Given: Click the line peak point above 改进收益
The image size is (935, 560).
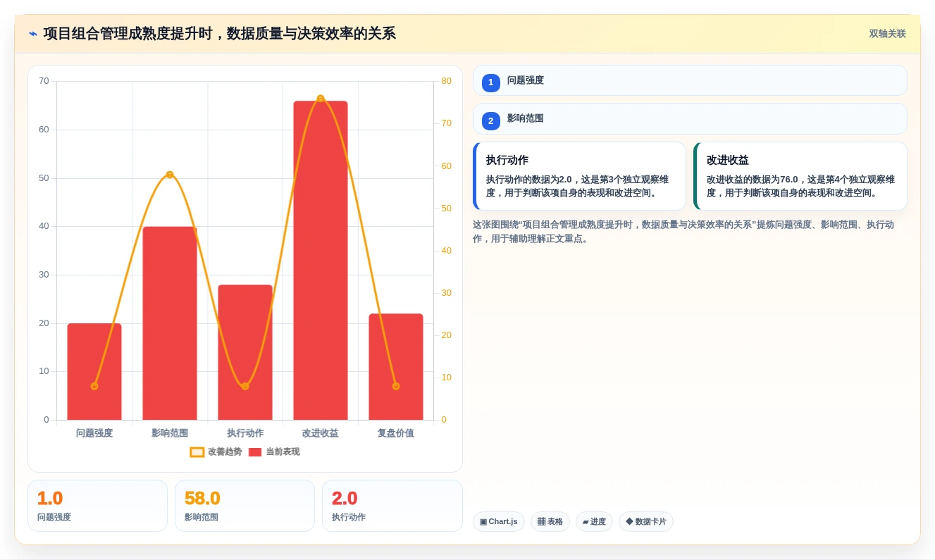Looking at the screenshot, I should 321,99.
